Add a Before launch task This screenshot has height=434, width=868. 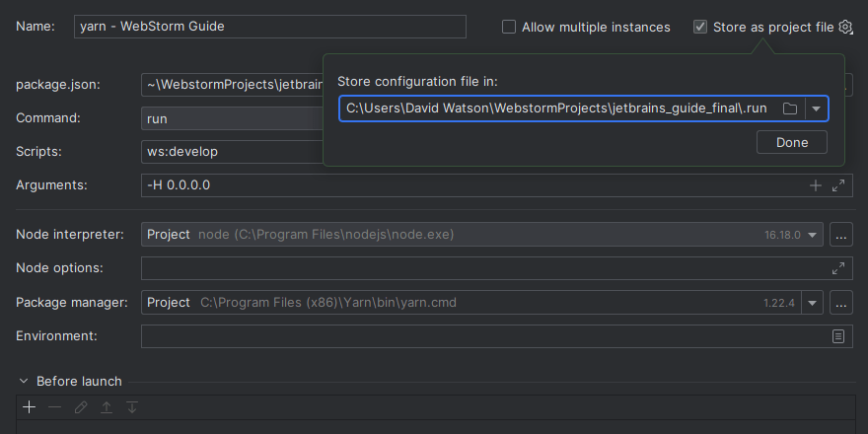(x=29, y=407)
